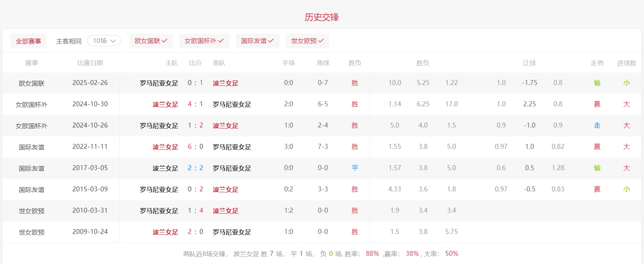Open the 10场 match count dropdown
The image size is (644, 264).
[104, 41]
